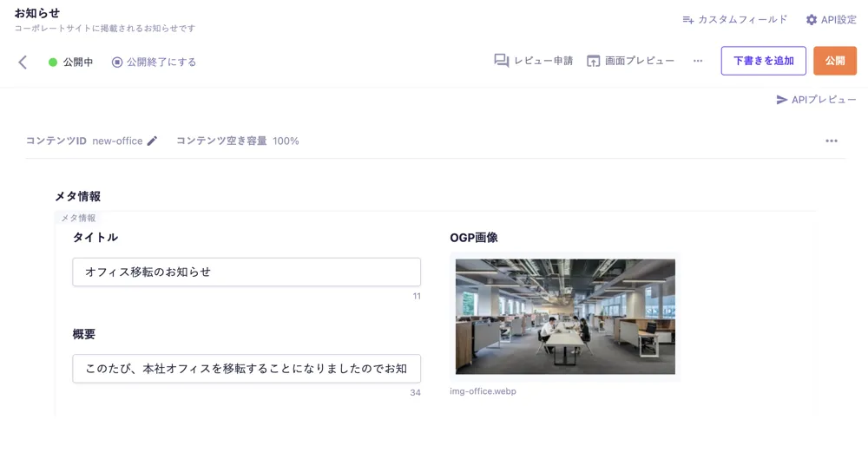Click the img-office.webp file name
The height and width of the screenshot is (459, 868).
click(x=483, y=391)
